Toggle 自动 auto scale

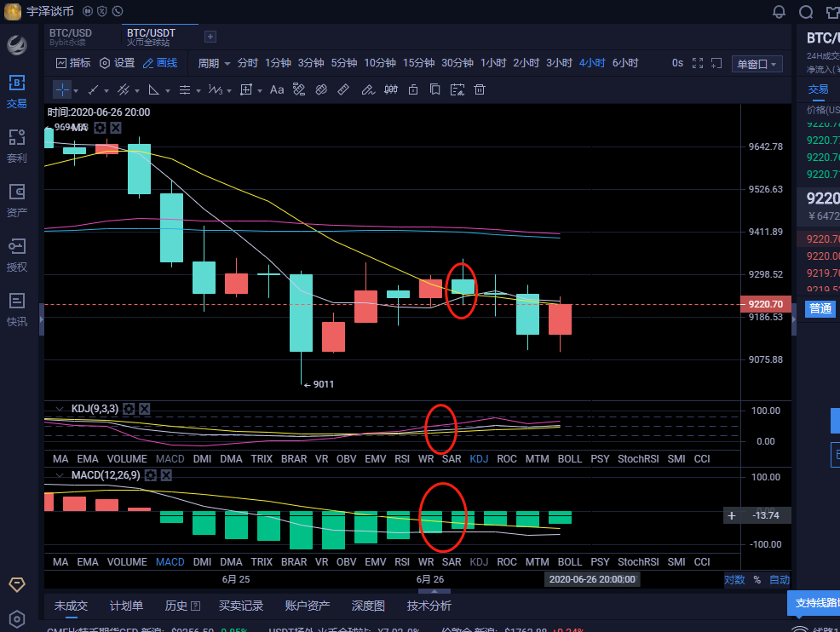[779, 579]
